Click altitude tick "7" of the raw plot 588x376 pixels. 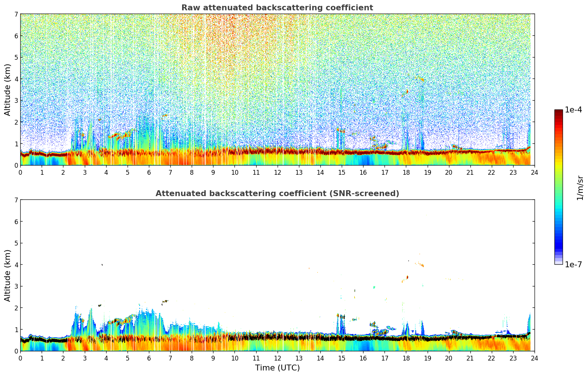(16, 14)
